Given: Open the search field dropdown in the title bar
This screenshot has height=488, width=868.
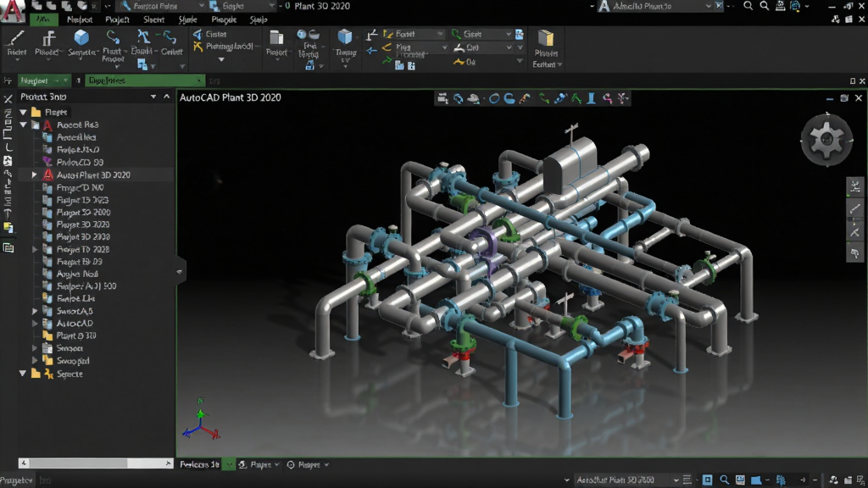Looking at the screenshot, I should pyautogui.click(x=708, y=6).
